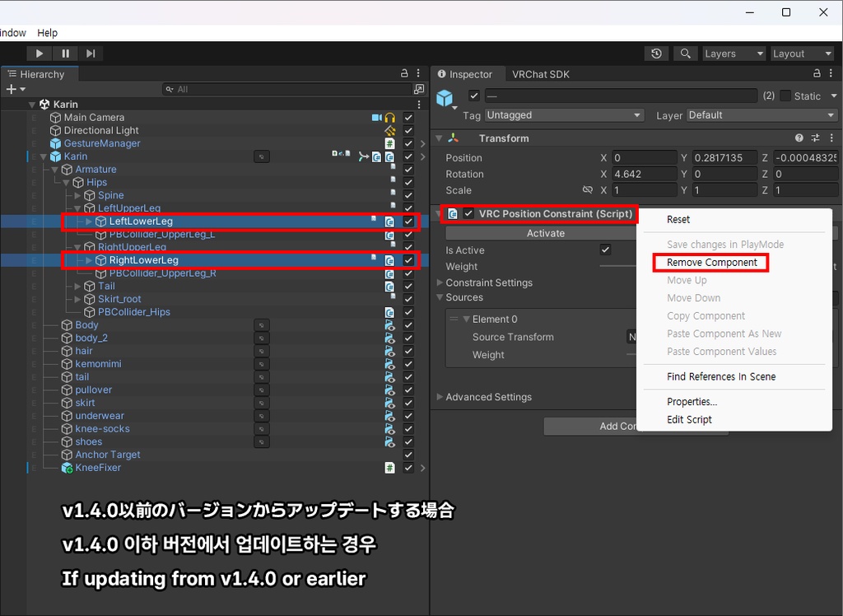Viewport: 843px width, 616px height.
Task: Select the skirt object in Hierarchy
Action: tap(85, 403)
